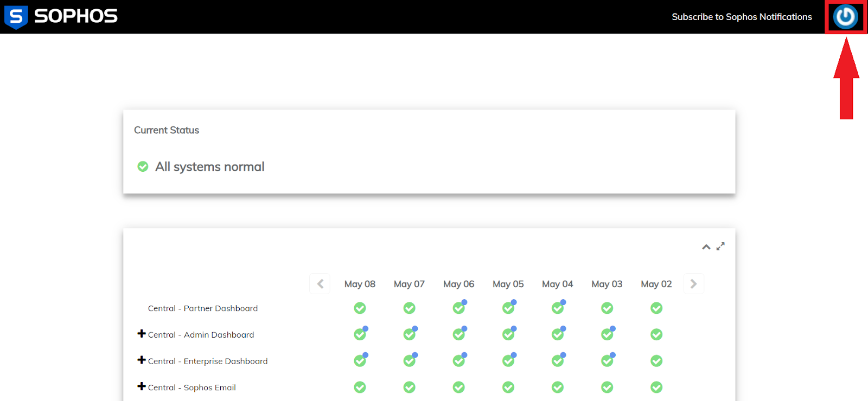This screenshot has height=401, width=868.
Task: Go to previous dates with left arrow
Action: (x=320, y=284)
